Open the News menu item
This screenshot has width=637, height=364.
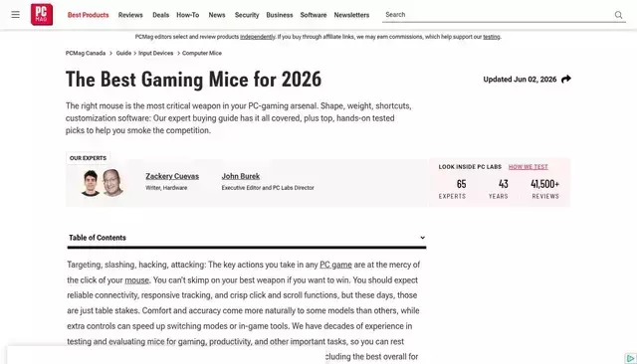pyautogui.click(x=217, y=15)
